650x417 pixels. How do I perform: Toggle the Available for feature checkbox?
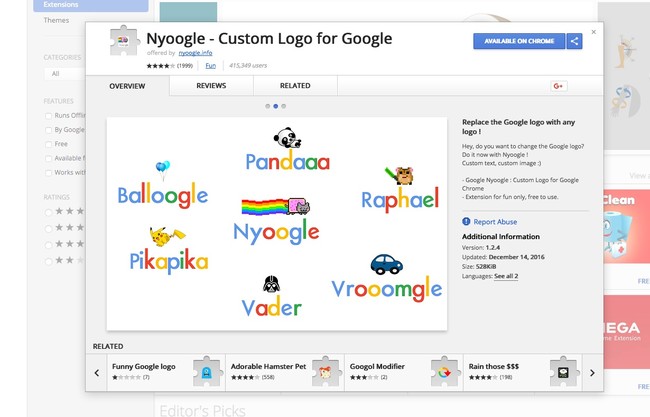point(49,158)
